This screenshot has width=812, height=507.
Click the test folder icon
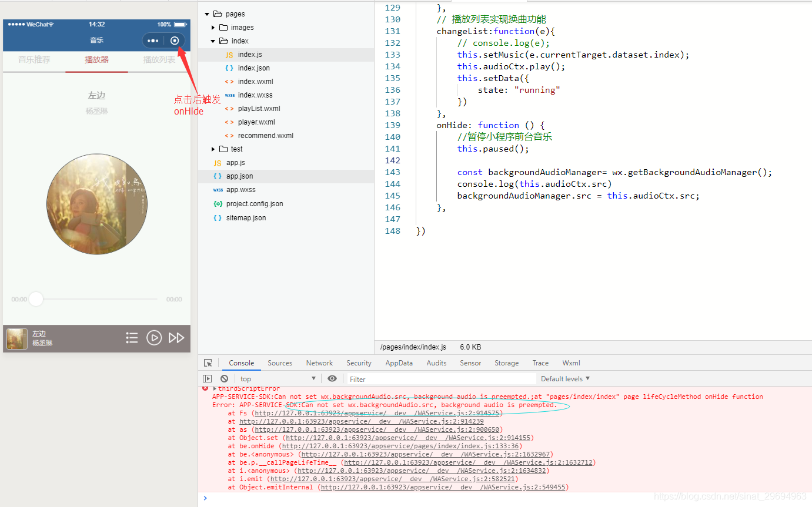click(x=223, y=149)
